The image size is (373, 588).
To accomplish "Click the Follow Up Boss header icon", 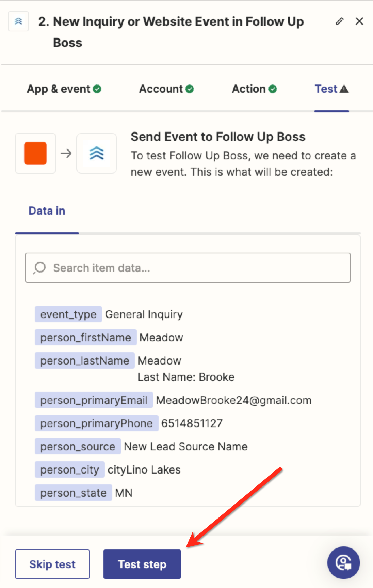I will coord(18,21).
